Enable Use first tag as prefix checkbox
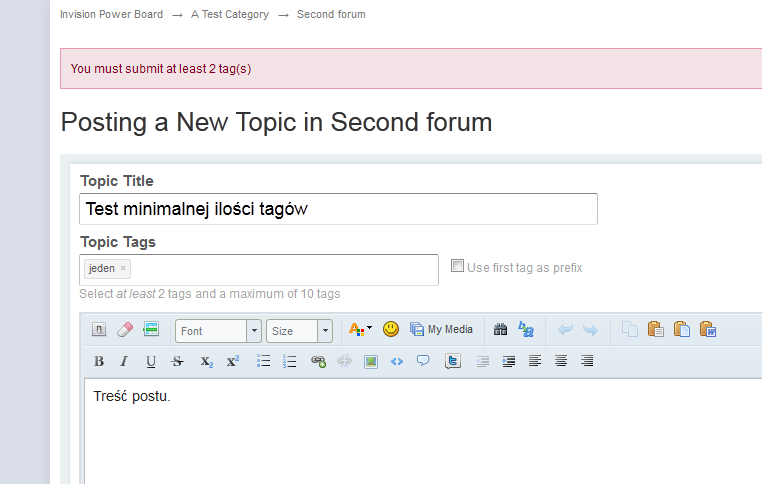The height and width of the screenshot is (484, 762). (x=457, y=266)
